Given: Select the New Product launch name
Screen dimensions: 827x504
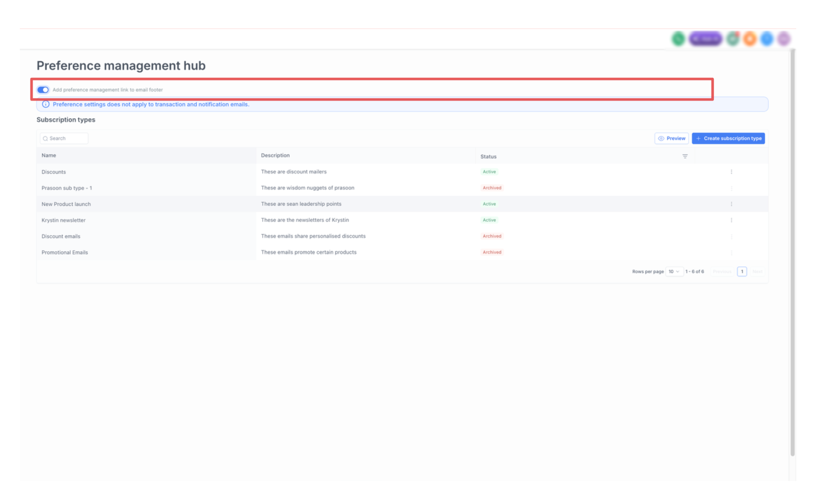Looking at the screenshot, I should [x=66, y=204].
